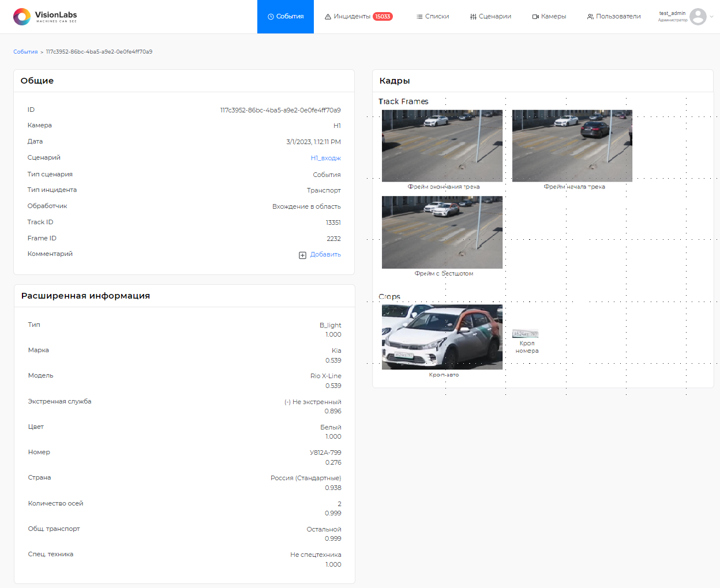Click the clock icon beside События

click(x=271, y=17)
